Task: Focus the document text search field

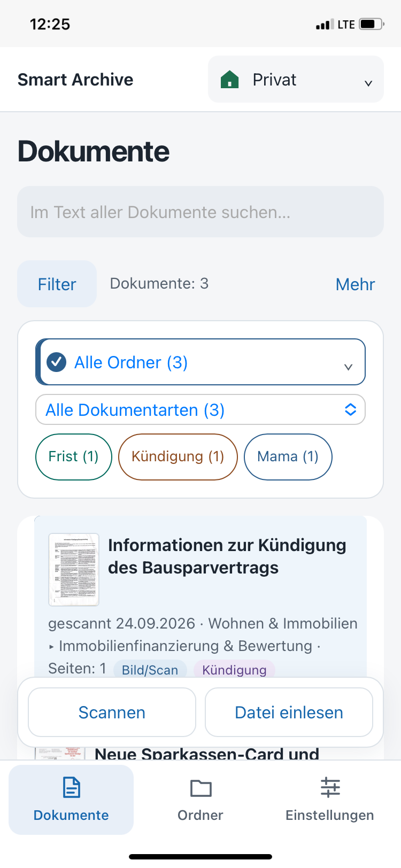Action: tap(200, 212)
